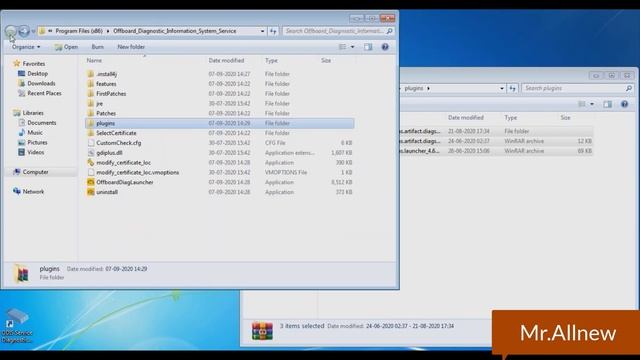
Task: Open the Organize menu
Action: (26, 47)
